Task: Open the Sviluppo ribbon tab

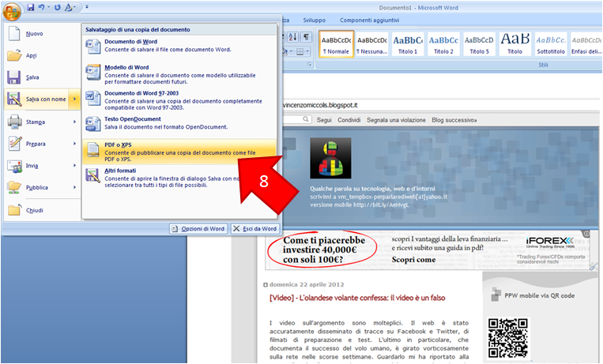Action: pos(315,20)
